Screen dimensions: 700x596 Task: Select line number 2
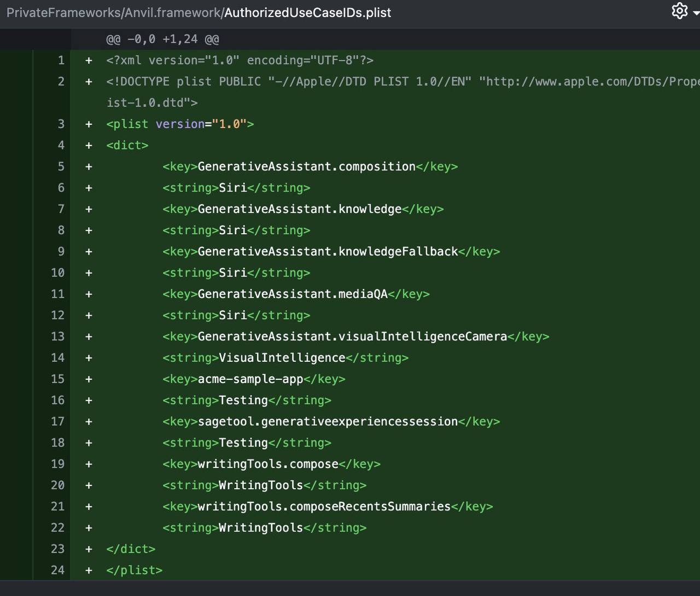click(x=61, y=82)
